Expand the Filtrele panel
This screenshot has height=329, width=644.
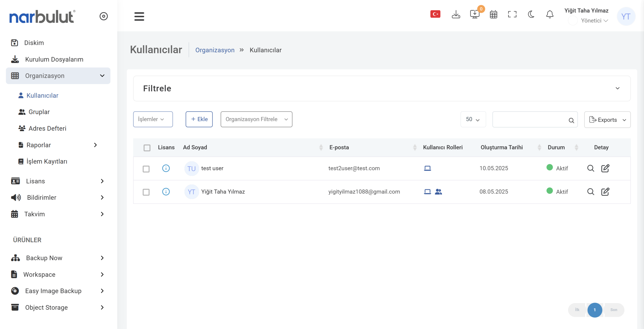[617, 88]
